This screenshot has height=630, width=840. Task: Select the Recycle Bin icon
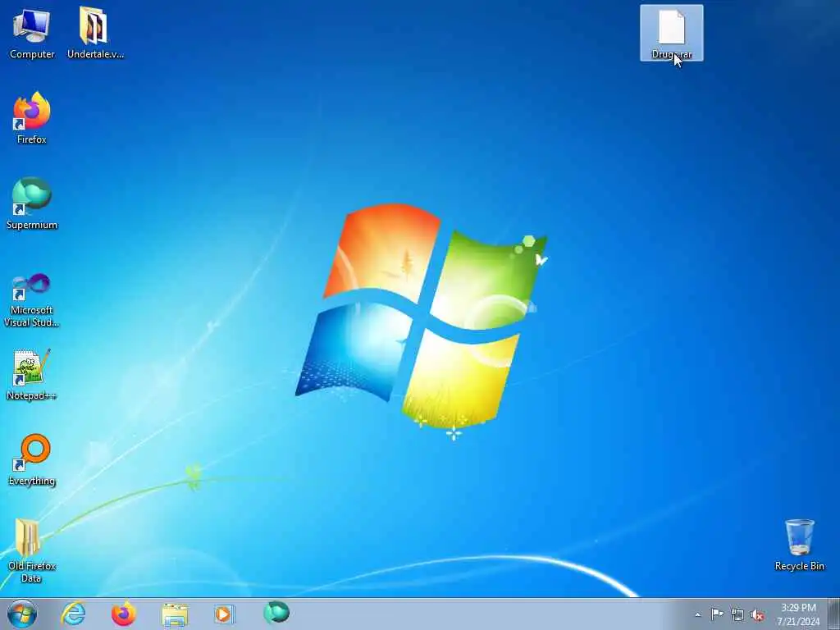pyautogui.click(x=799, y=545)
